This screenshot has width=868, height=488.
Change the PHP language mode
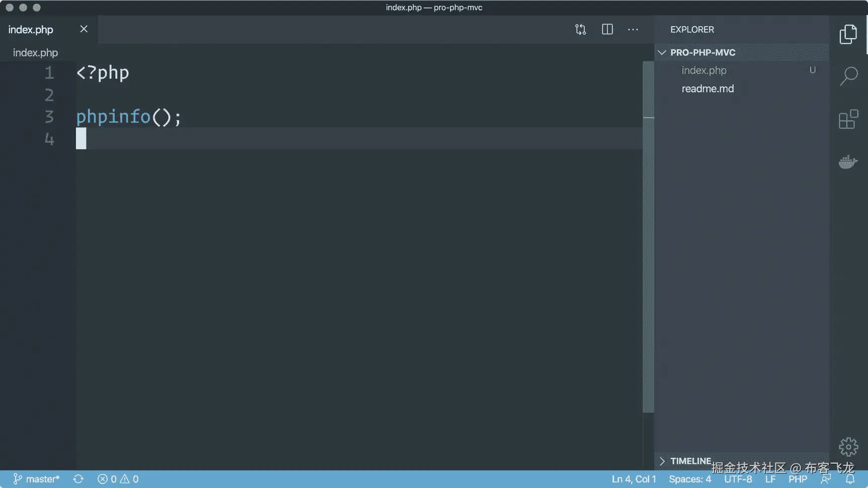[x=798, y=479]
